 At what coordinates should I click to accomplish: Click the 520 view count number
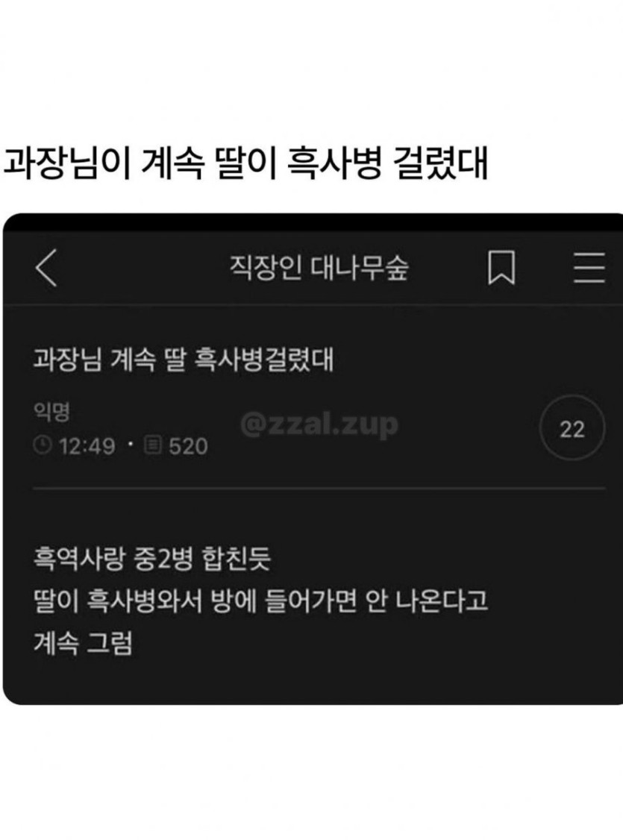pyautogui.click(x=188, y=445)
